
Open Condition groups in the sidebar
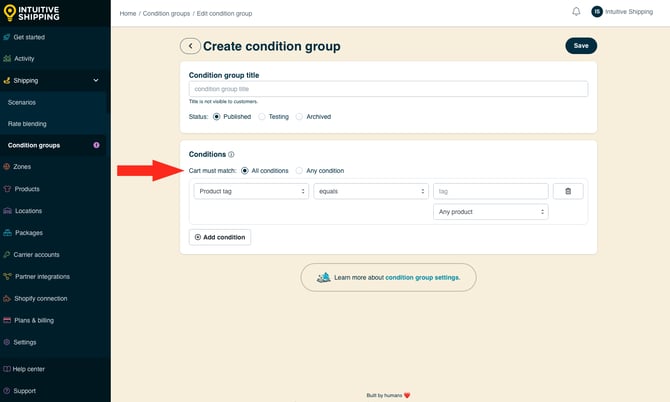(x=34, y=145)
